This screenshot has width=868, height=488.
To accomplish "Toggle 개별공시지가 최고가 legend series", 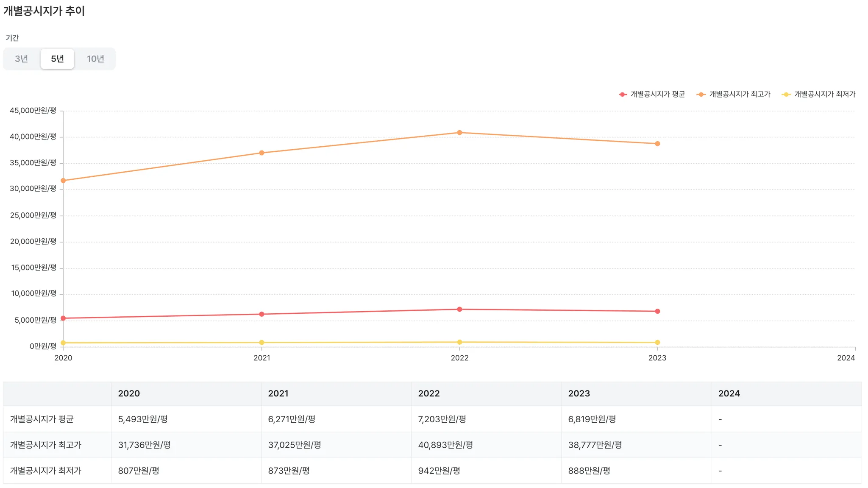I will 740,94.
